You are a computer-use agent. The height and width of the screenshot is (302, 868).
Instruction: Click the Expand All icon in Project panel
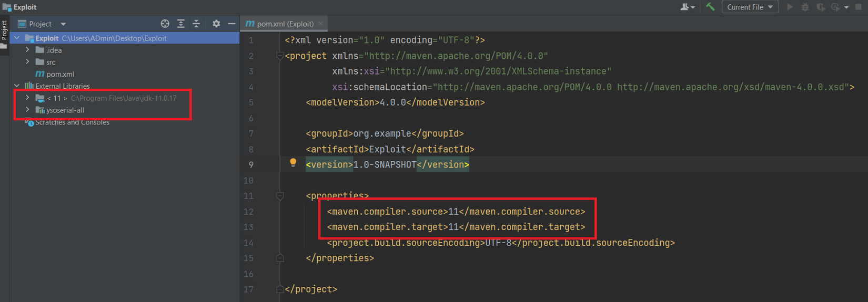(181, 24)
